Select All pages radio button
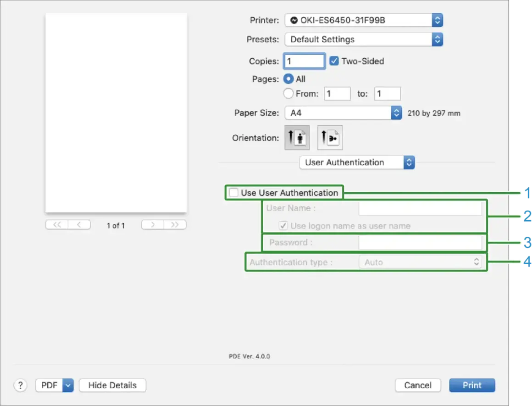Image resolution: width=532 pixels, height=406 pixels. click(x=288, y=79)
